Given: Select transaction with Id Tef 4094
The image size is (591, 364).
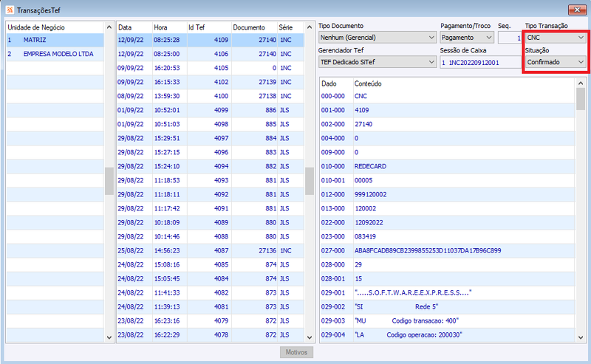Looking at the screenshot, I should click(211, 167).
